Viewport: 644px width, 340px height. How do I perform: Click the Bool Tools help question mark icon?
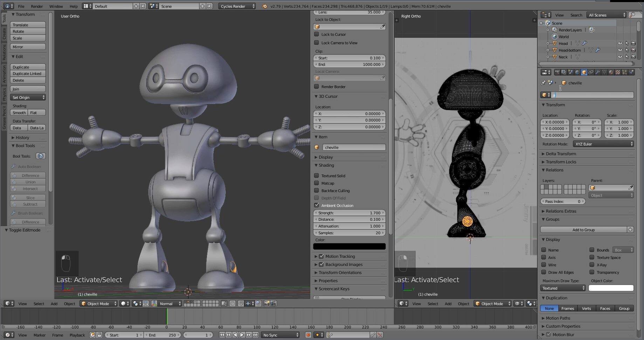pyautogui.click(x=40, y=156)
